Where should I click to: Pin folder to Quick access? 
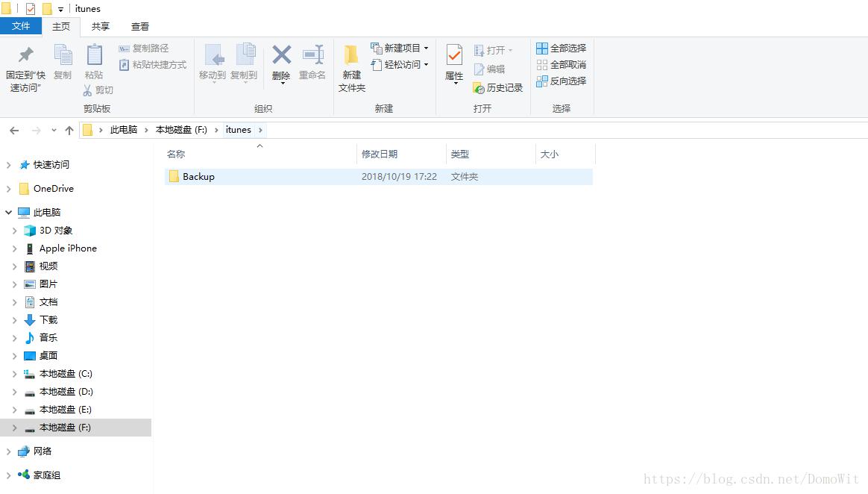(x=25, y=68)
